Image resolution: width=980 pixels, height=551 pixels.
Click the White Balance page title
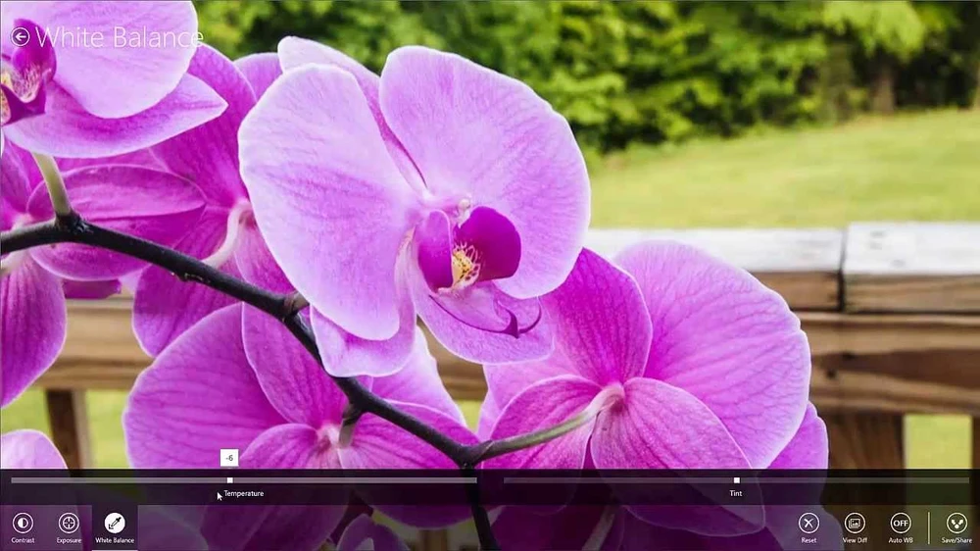coord(119,37)
